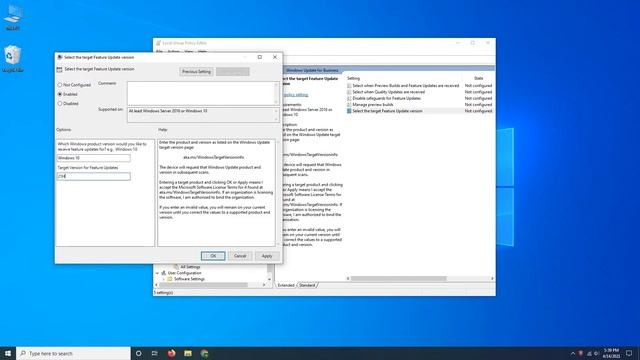Expand the Software Settings tree node
Image resolution: width=640 pixels, height=360 pixels.
coord(164,279)
